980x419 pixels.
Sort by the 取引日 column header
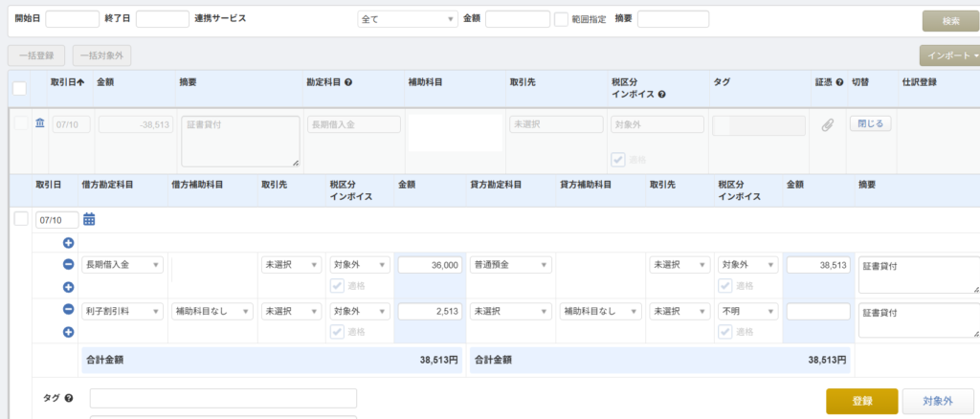coord(67,82)
